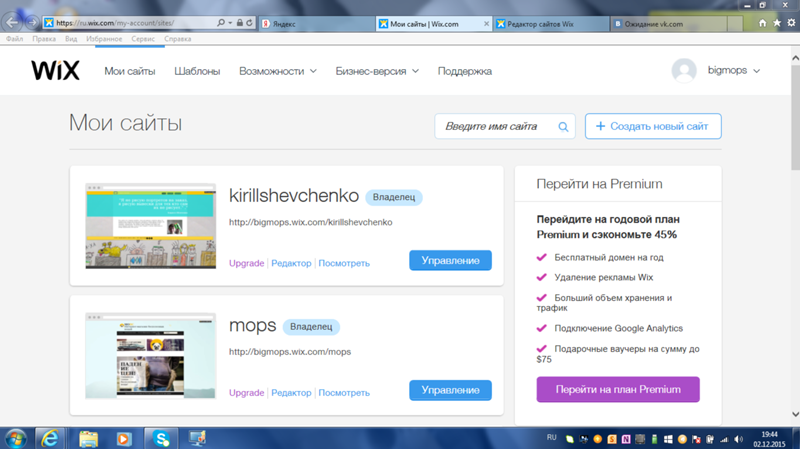Click the lock security icon in address bar
Screen dimensions: 800x449
coord(240,23)
